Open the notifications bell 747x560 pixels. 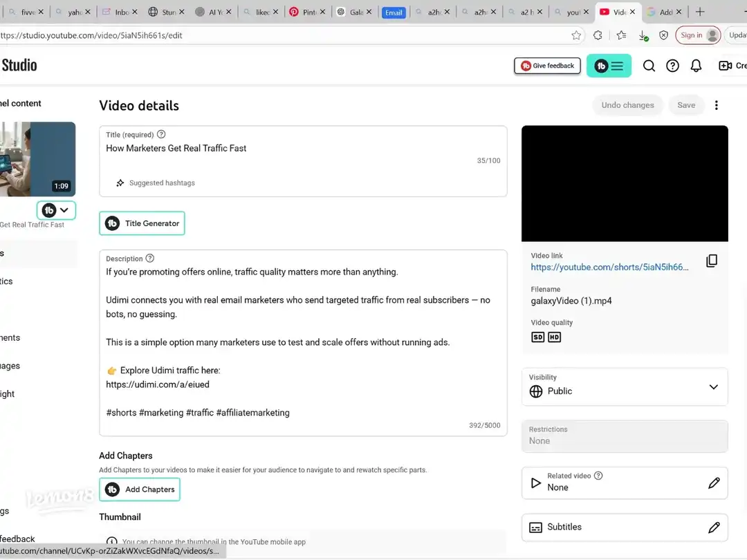(x=697, y=66)
